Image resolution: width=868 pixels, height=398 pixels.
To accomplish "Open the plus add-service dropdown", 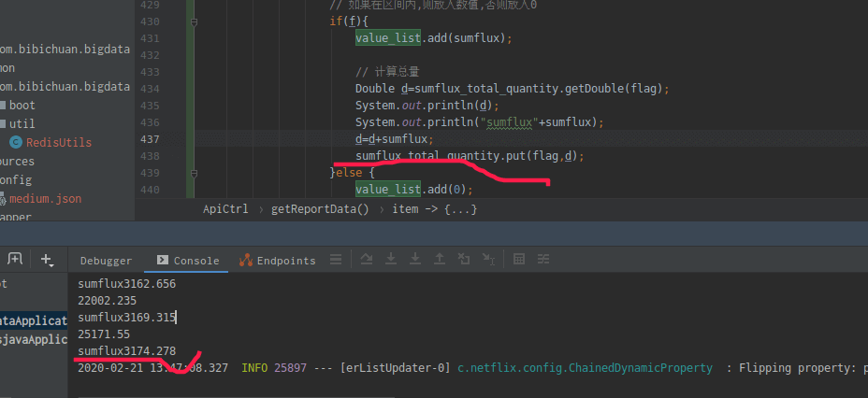I will point(48,260).
